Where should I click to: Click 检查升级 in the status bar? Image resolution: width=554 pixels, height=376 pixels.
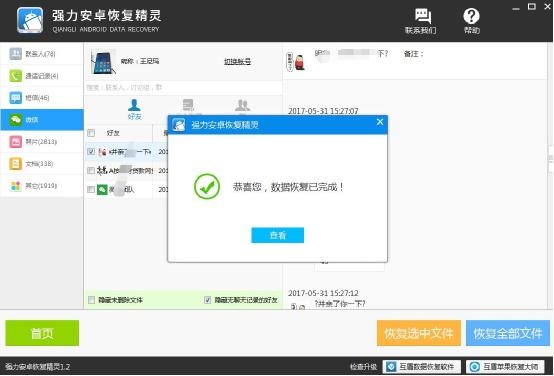363,367
